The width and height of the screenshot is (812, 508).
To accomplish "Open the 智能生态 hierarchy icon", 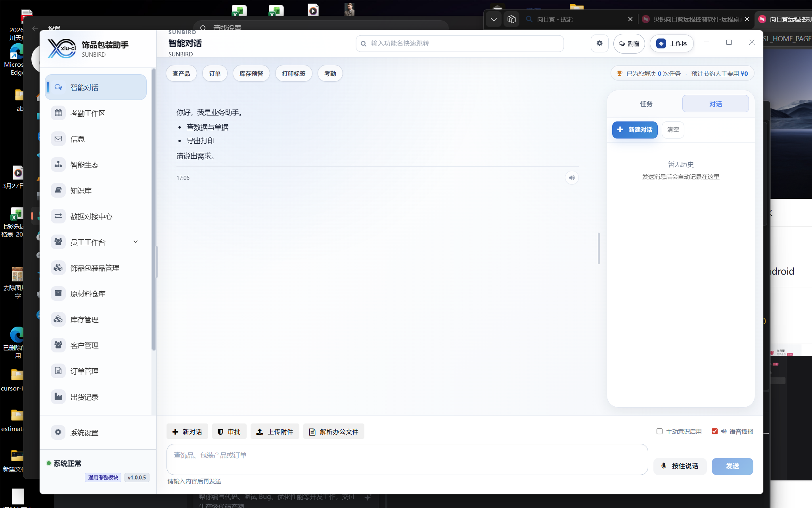I will pos(58,164).
